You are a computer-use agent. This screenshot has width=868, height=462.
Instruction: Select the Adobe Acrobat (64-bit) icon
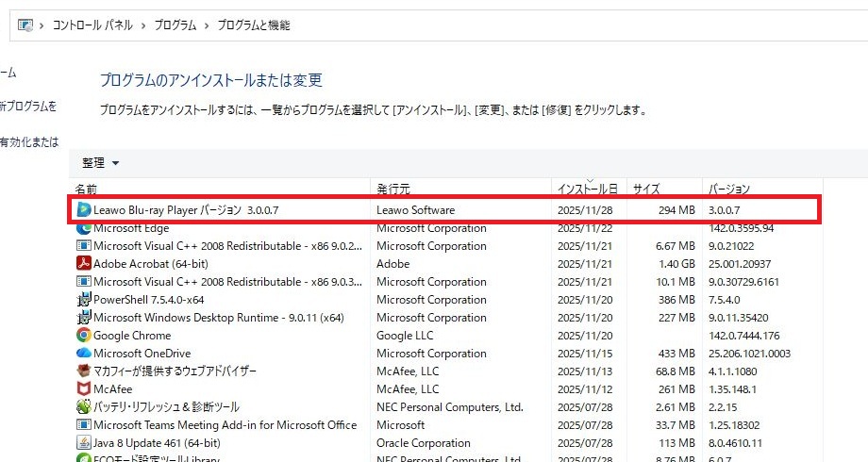pos(84,264)
